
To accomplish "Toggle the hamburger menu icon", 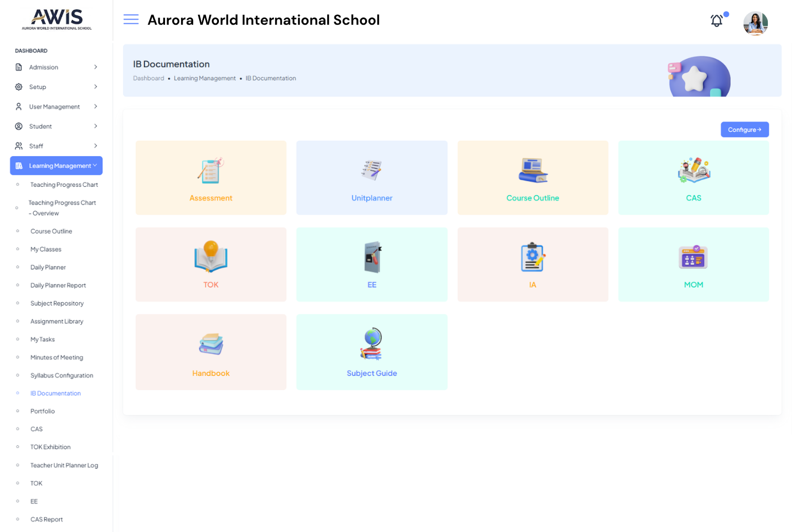I will tap(131, 20).
